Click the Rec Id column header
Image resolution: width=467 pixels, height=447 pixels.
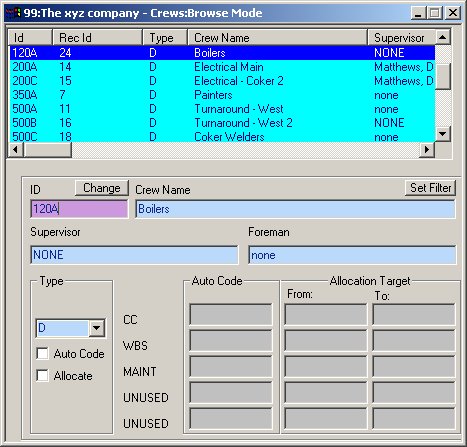tap(97, 37)
